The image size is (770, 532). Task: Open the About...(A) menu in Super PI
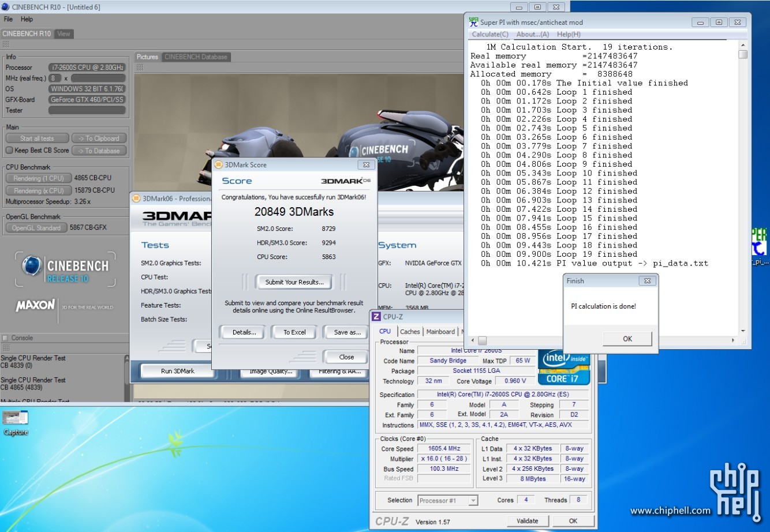[533, 35]
